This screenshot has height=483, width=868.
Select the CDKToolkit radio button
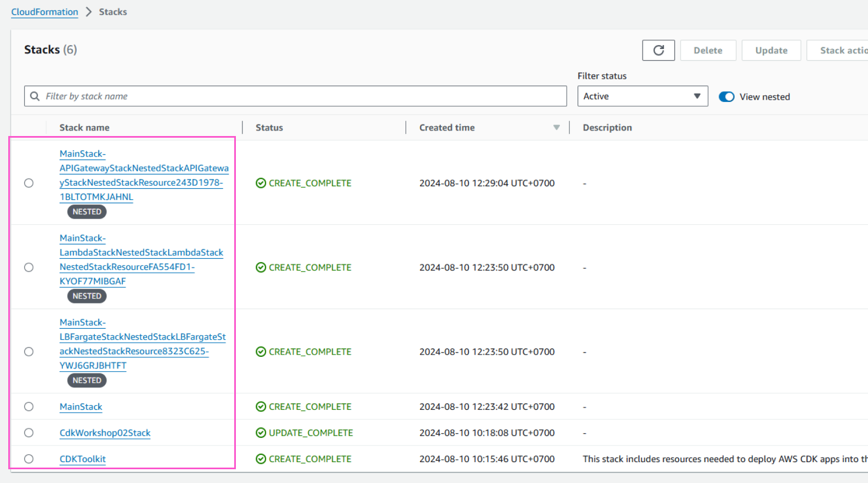point(29,459)
